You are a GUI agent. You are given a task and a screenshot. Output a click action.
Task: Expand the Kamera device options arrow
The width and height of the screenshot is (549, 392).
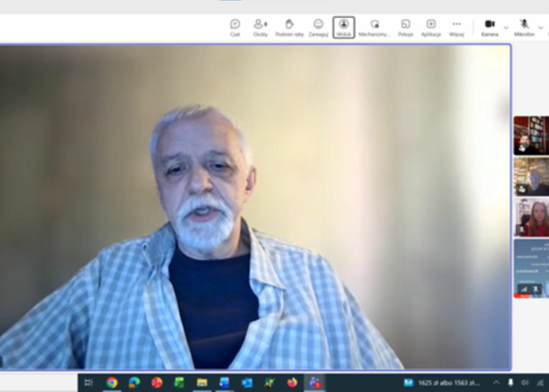(x=506, y=27)
